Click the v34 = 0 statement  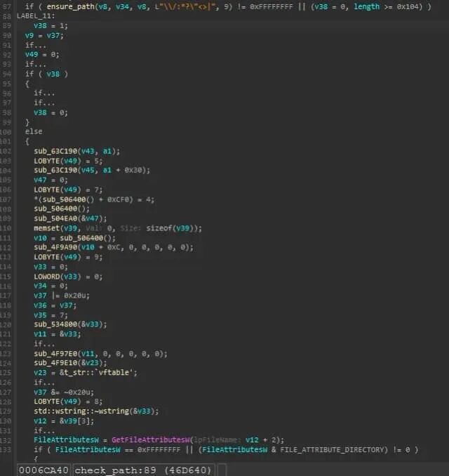51,286
